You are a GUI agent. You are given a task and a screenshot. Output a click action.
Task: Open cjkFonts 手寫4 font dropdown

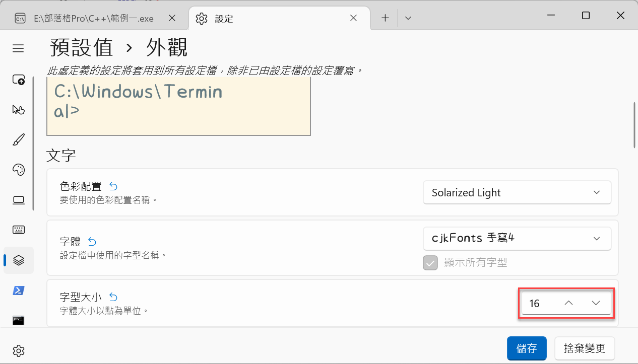pos(517,238)
